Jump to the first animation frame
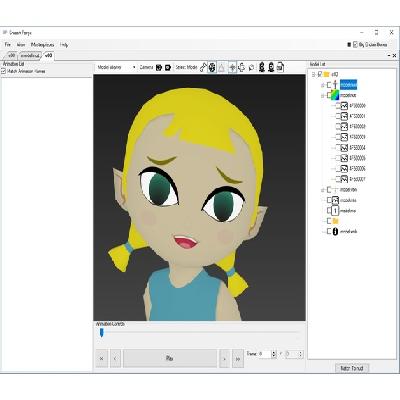Screen dimensions: 400x400 tap(102, 359)
